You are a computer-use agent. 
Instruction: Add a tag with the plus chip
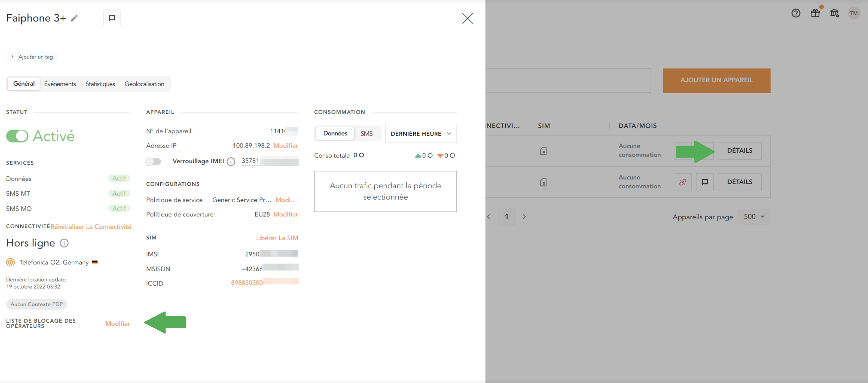pos(32,57)
